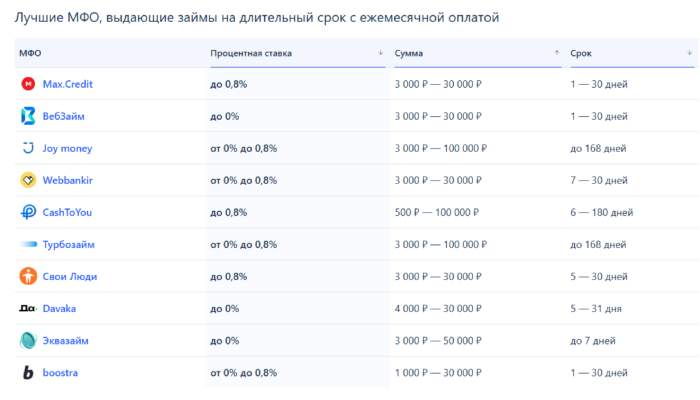The width and height of the screenshot is (700, 400).
Task: Sort by Процентная ставка column arrow
Action: tap(380, 52)
